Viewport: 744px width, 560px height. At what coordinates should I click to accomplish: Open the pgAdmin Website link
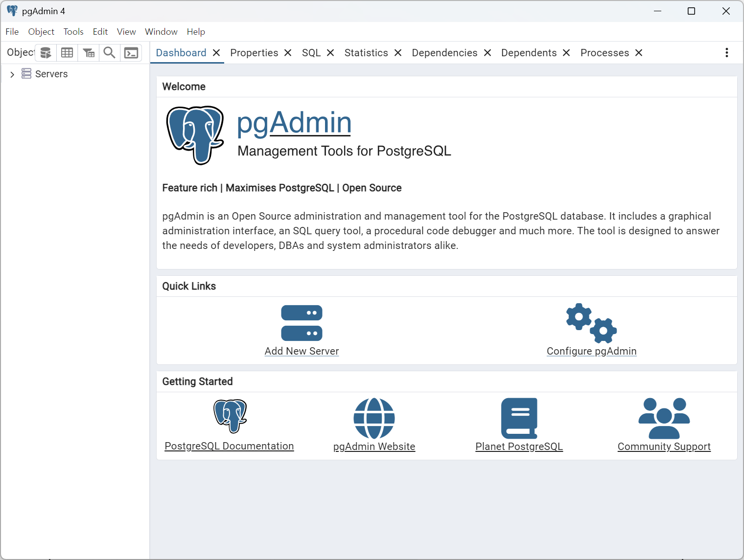pyautogui.click(x=374, y=447)
